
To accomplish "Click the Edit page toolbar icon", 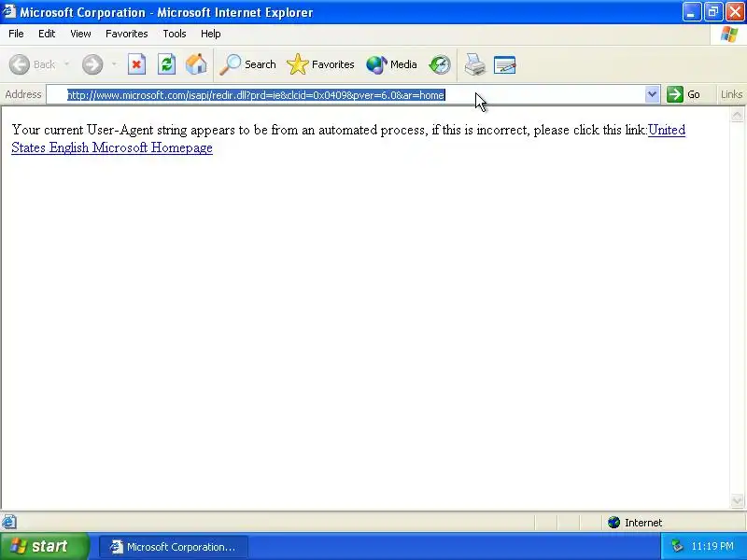I will click(504, 64).
